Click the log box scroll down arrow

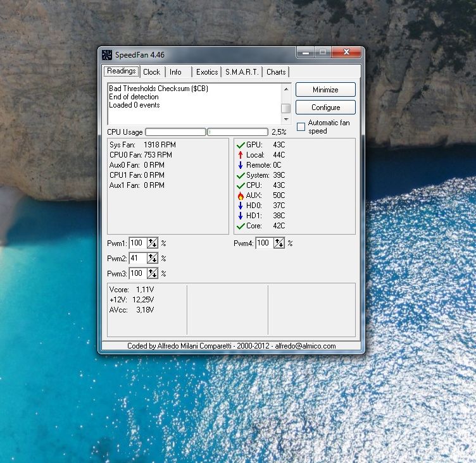[285, 120]
